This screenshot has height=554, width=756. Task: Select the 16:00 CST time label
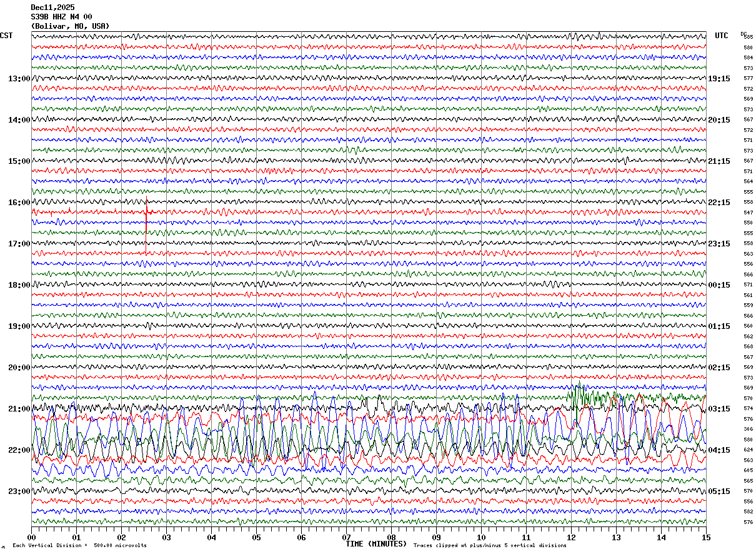(x=19, y=203)
